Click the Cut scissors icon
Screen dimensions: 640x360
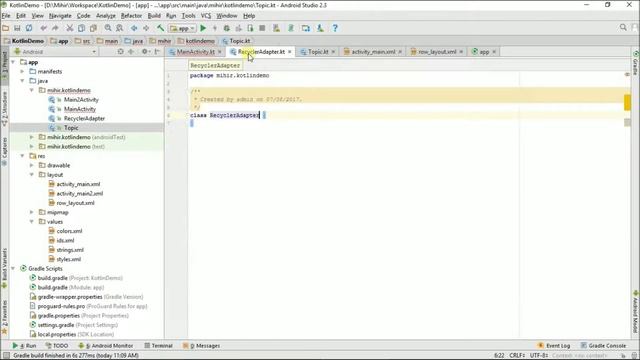coord(70,28)
